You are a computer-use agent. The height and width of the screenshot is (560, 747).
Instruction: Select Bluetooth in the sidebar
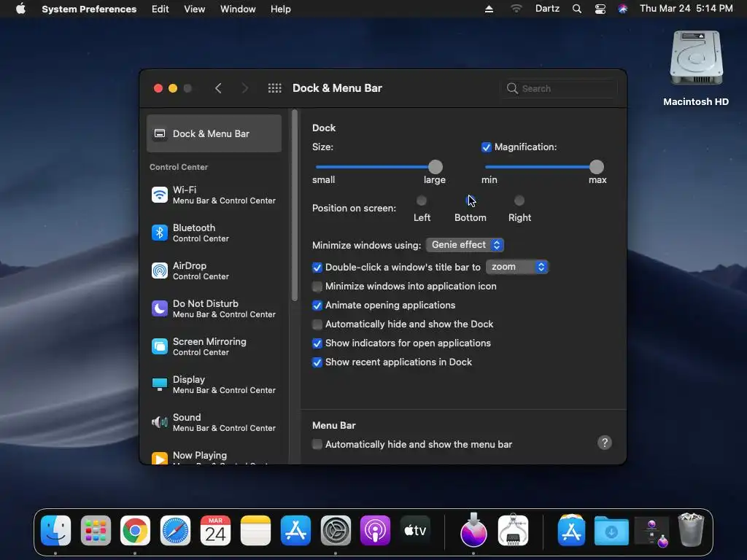(x=214, y=233)
